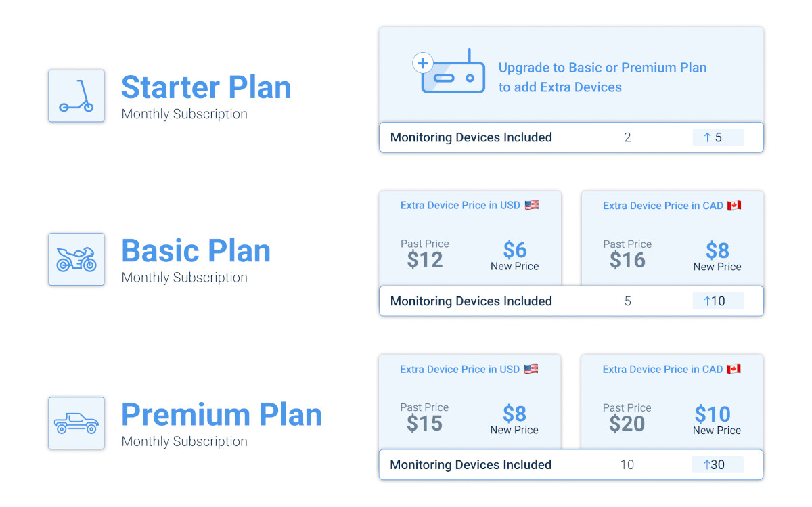This screenshot has width=812, height=507.
Task: Click the Premium Plan $15 past price
Action: point(424,424)
